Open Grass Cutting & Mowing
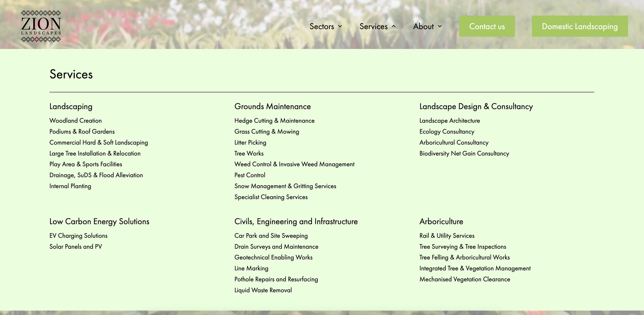 click(x=267, y=132)
